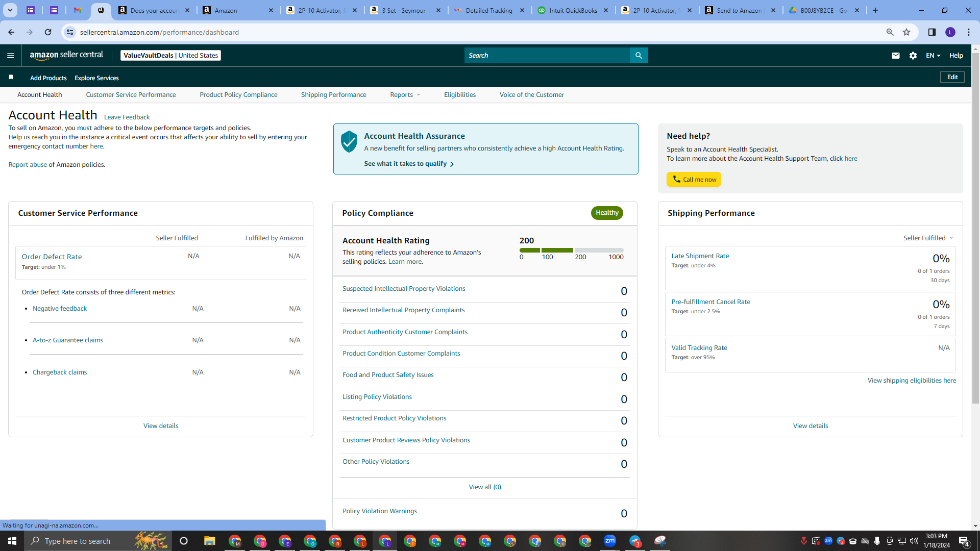Click the browser back arrow

click(x=11, y=32)
